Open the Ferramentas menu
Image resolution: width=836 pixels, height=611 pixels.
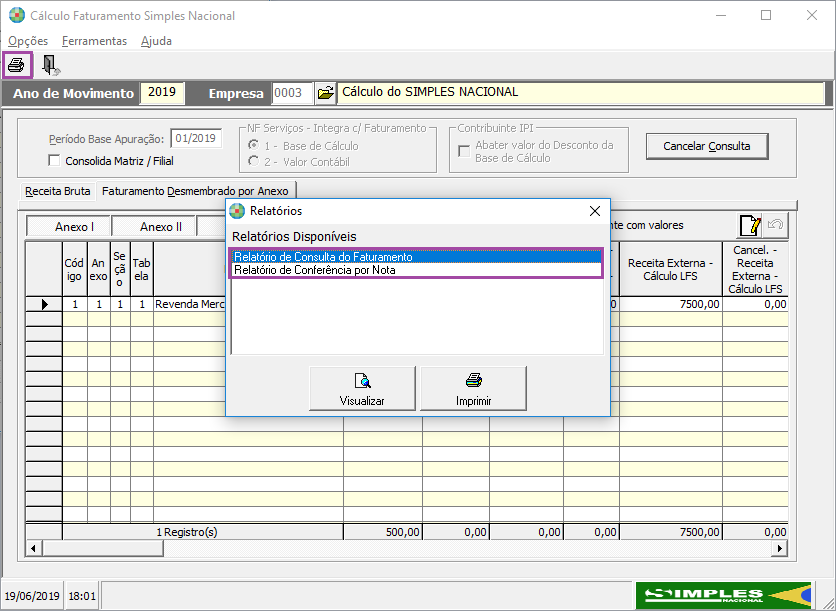pyautogui.click(x=94, y=41)
